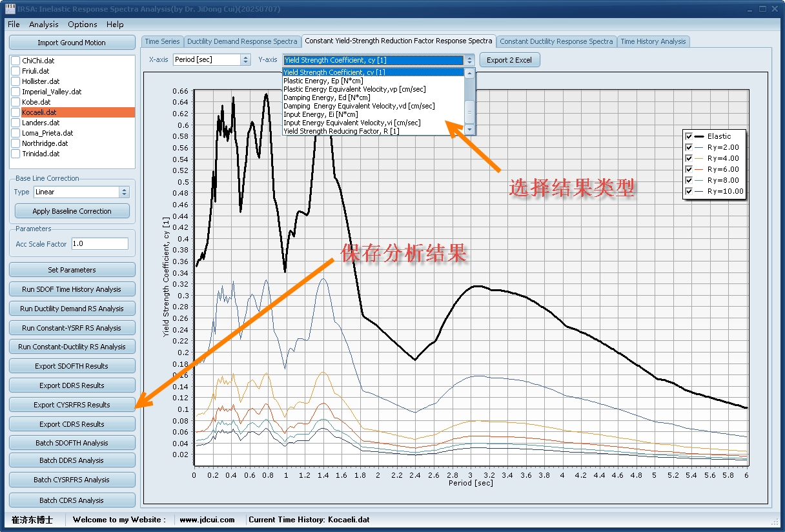Select Input Energy, Ei option in list
The width and height of the screenshot is (785, 532).
(320, 114)
